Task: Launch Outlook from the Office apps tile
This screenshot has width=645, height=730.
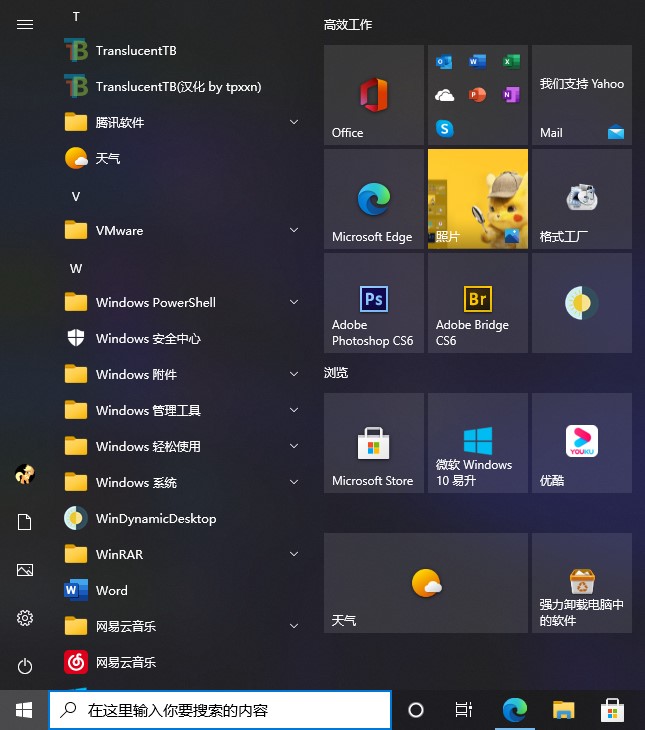Action: pos(444,61)
